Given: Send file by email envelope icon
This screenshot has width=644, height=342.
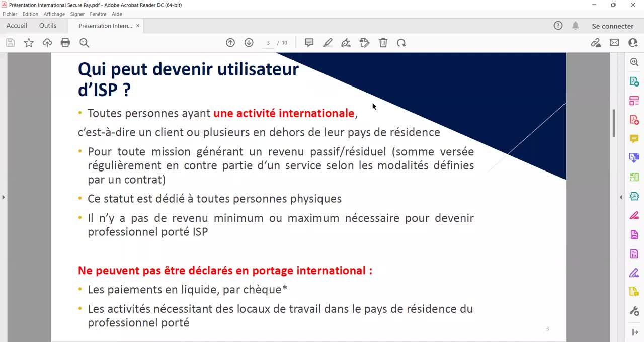Looking at the screenshot, I should pyautogui.click(x=614, y=43).
